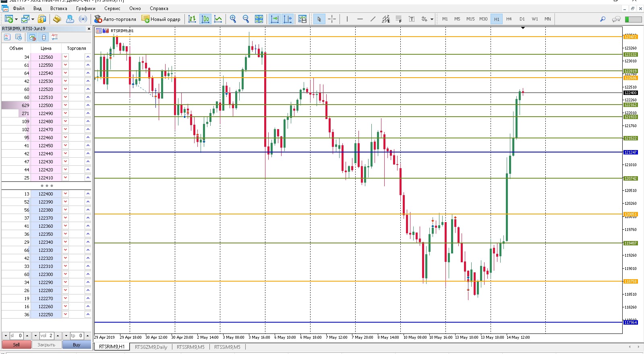Switch to the RTSGZM9,Daily chart tab
Image resolution: width=644 pixels, height=354 pixels.
151,347
